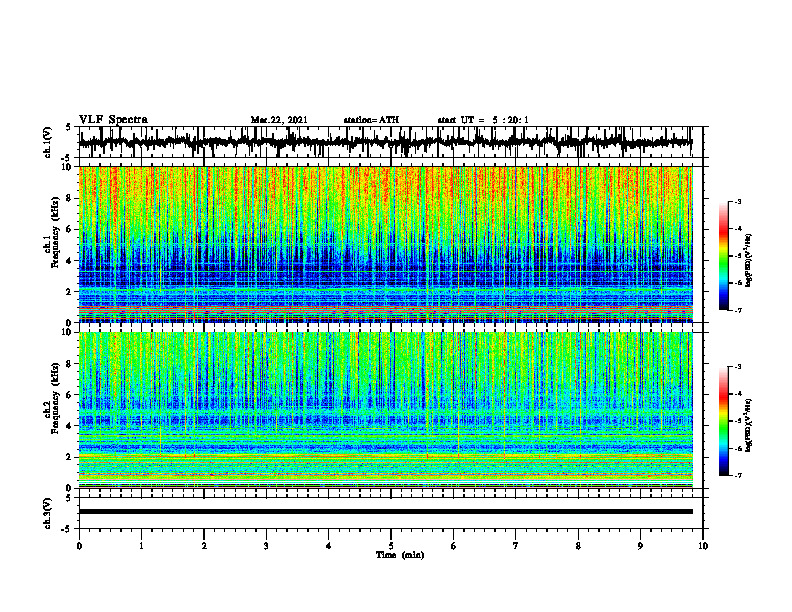This screenshot has height=612, width=792.
Task: Click the "-7" label on ch.1 color scale
Action: (738, 310)
